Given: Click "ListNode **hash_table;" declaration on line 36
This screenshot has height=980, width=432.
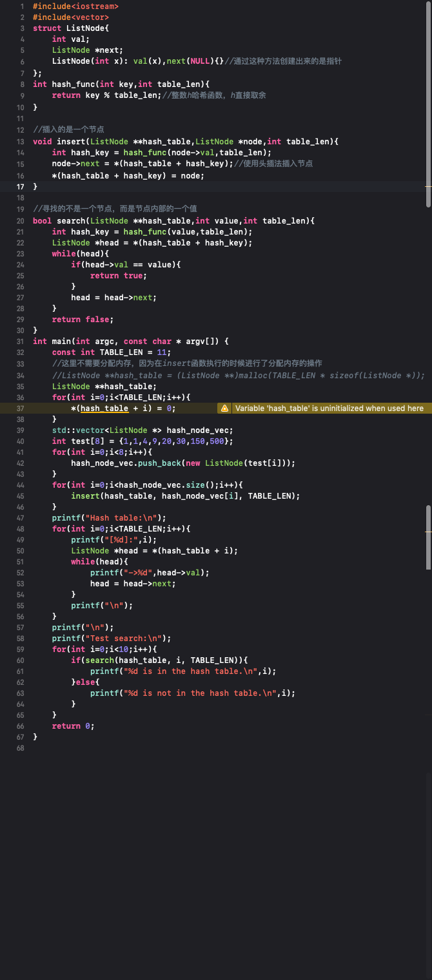Looking at the screenshot, I should click(x=104, y=387).
